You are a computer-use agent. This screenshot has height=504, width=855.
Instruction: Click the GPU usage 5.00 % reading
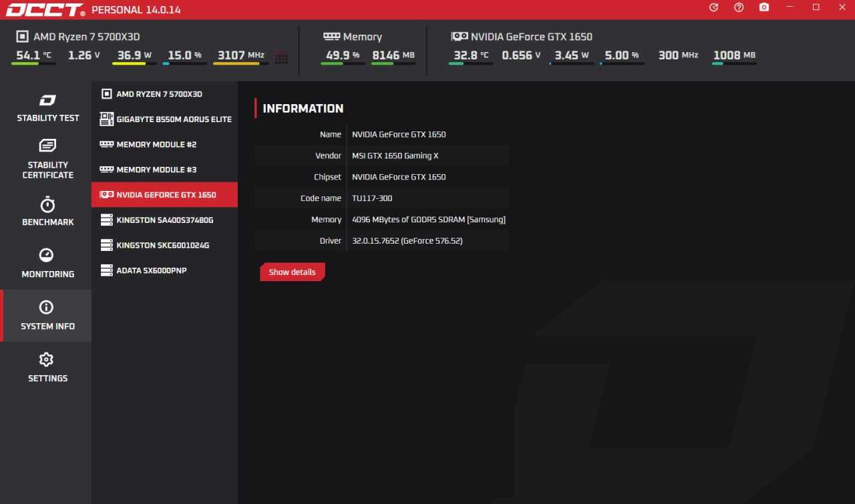[x=622, y=55]
